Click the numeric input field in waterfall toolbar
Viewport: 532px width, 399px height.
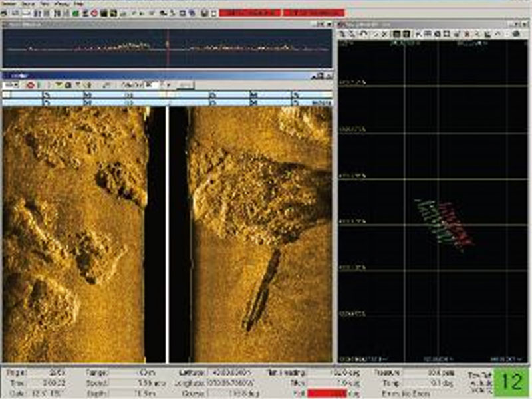pos(152,85)
